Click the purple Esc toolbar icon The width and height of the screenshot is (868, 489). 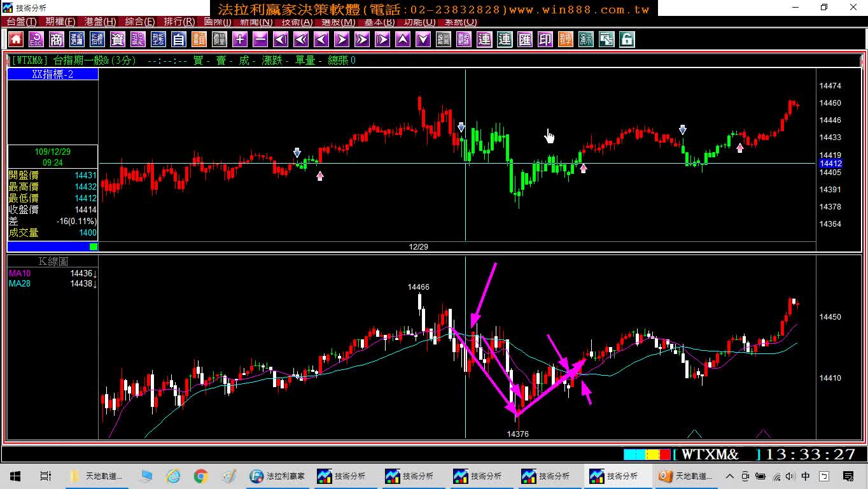36,39
